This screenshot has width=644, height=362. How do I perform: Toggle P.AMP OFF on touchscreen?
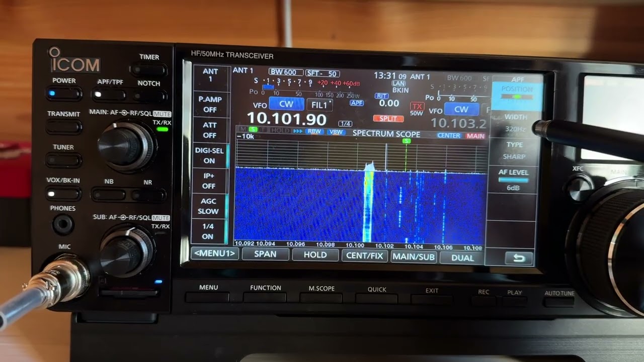click(x=210, y=104)
